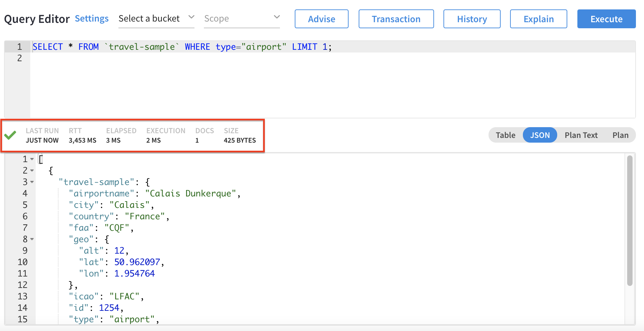Image resolution: width=644 pixels, height=331 pixels.
Task: Select the JSON tab in results toolbar
Action: point(540,135)
